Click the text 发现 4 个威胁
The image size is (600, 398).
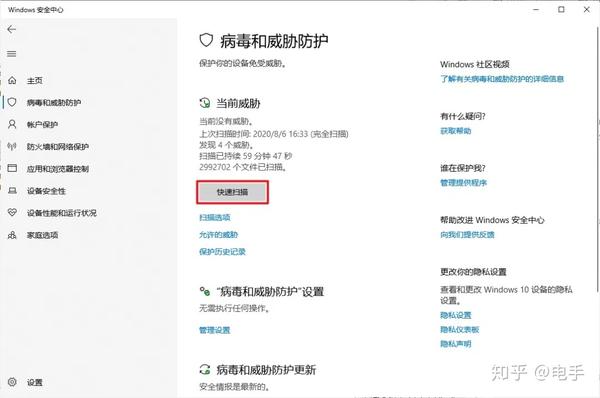pos(227,145)
